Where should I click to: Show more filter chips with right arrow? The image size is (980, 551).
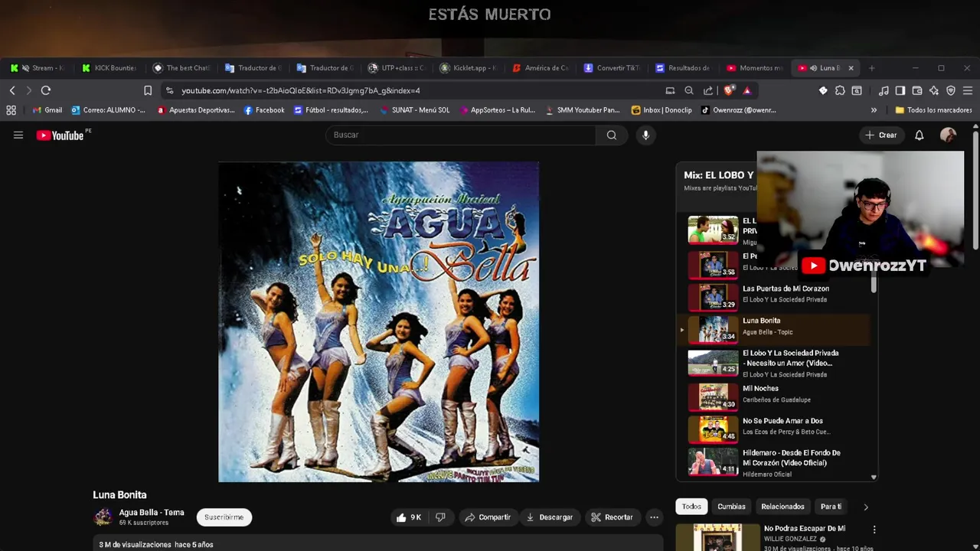pos(866,507)
